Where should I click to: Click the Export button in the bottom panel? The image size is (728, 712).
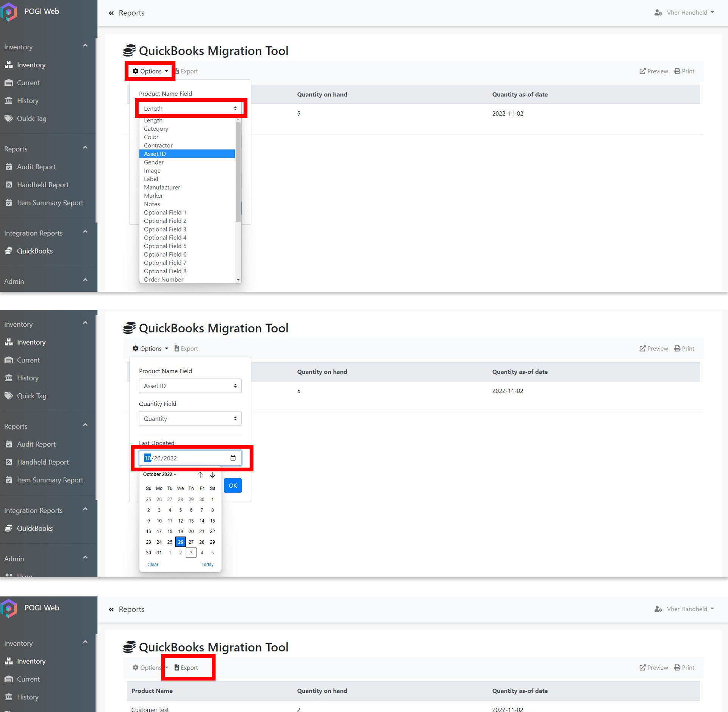(186, 668)
